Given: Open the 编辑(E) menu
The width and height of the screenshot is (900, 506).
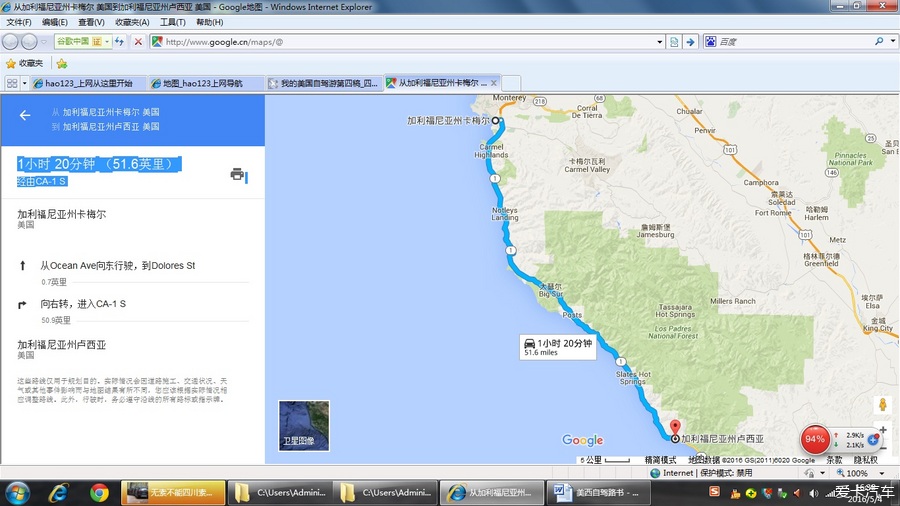Looking at the screenshot, I should point(55,22).
